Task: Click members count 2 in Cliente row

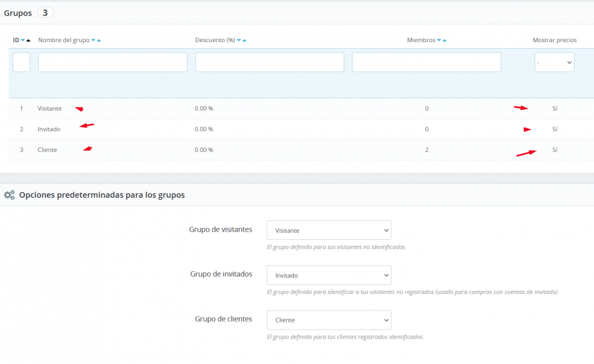Action: pyautogui.click(x=426, y=150)
